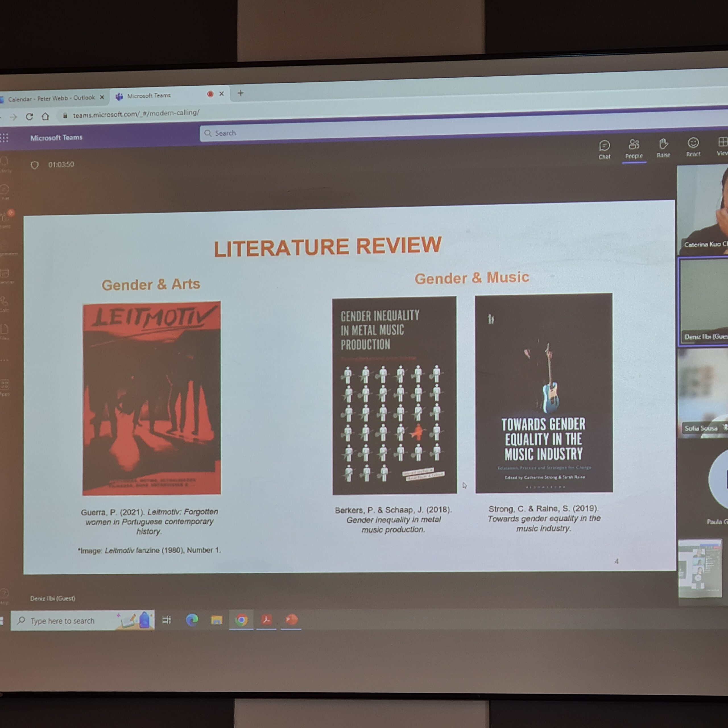
Task: Click the shield meeting security icon
Action: (34, 165)
